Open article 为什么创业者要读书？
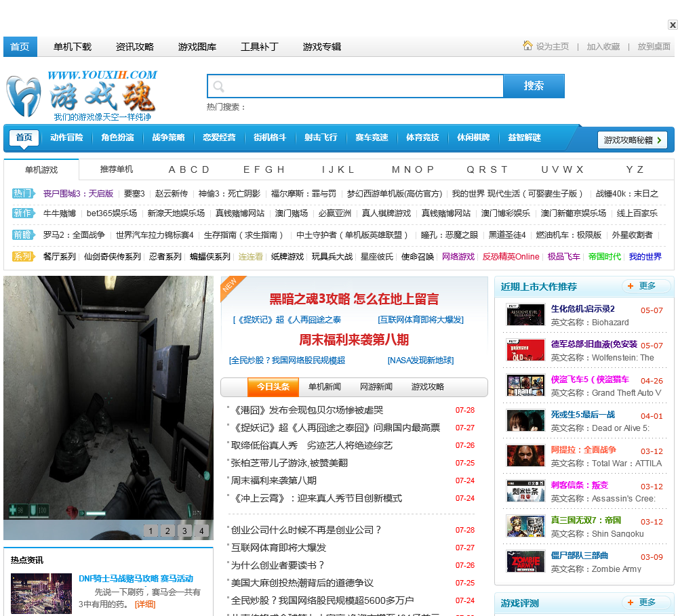Screen dimensions: 678x616 (x=277, y=565)
